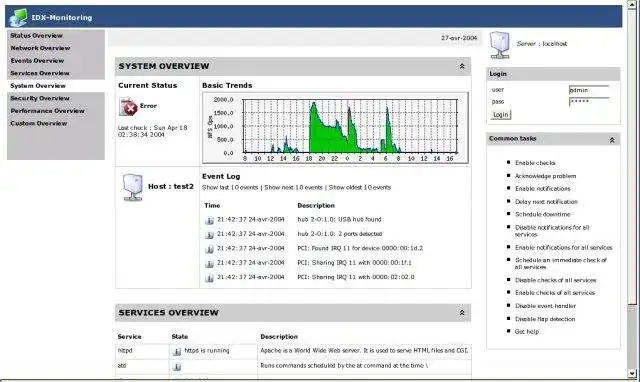Select System Overview in the sidebar

pyautogui.click(x=38, y=86)
